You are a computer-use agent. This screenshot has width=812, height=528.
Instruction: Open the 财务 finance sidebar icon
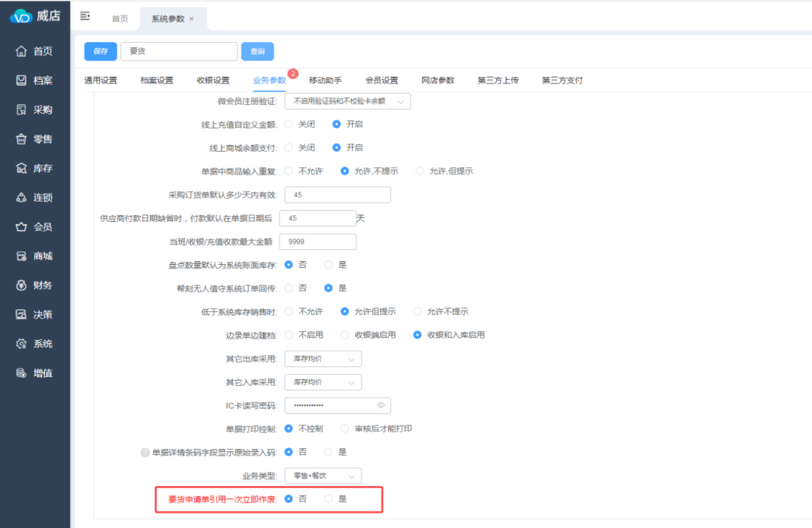(x=22, y=286)
